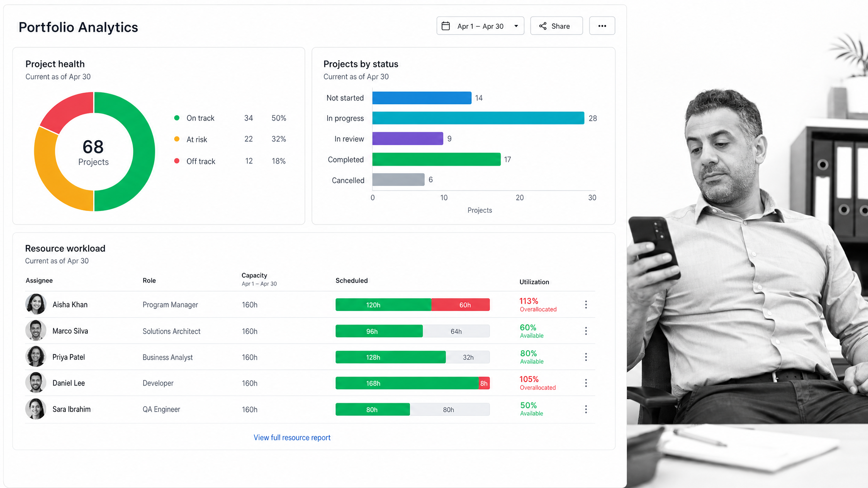
Task: Click the orange At risk legend dot
Action: [177, 139]
